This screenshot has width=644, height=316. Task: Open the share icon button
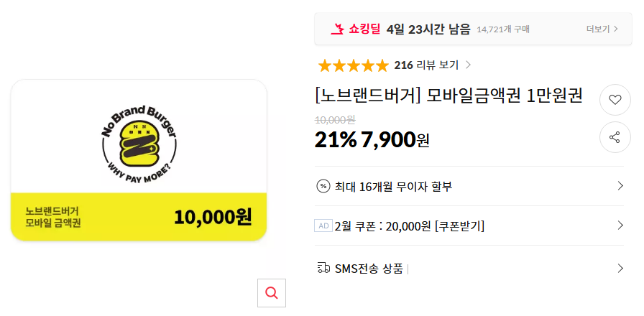pos(615,137)
